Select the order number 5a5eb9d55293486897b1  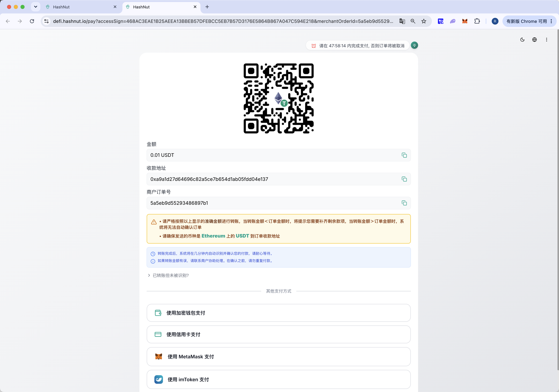point(179,203)
